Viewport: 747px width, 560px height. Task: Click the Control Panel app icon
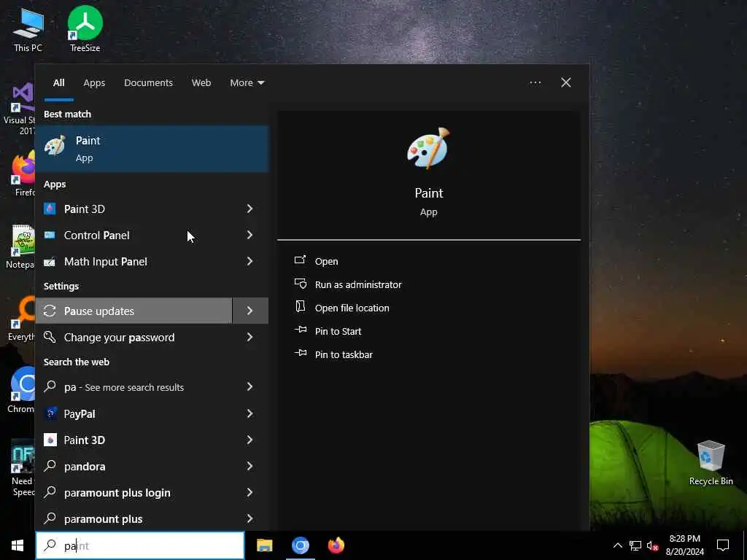[50, 235]
